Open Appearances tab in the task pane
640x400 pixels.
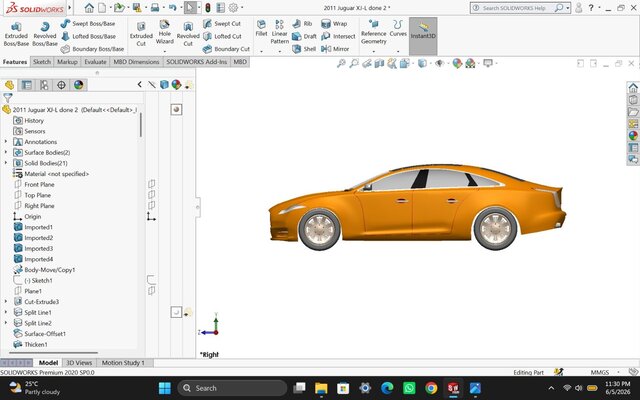(633, 136)
